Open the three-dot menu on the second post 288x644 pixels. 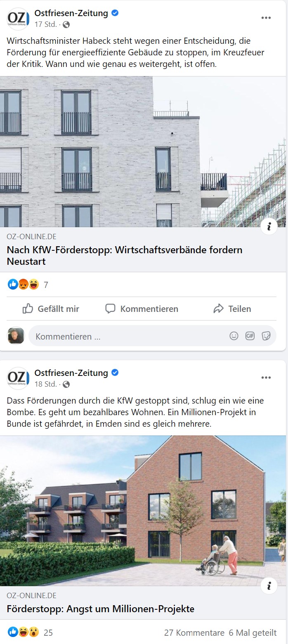pyautogui.click(x=266, y=378)
